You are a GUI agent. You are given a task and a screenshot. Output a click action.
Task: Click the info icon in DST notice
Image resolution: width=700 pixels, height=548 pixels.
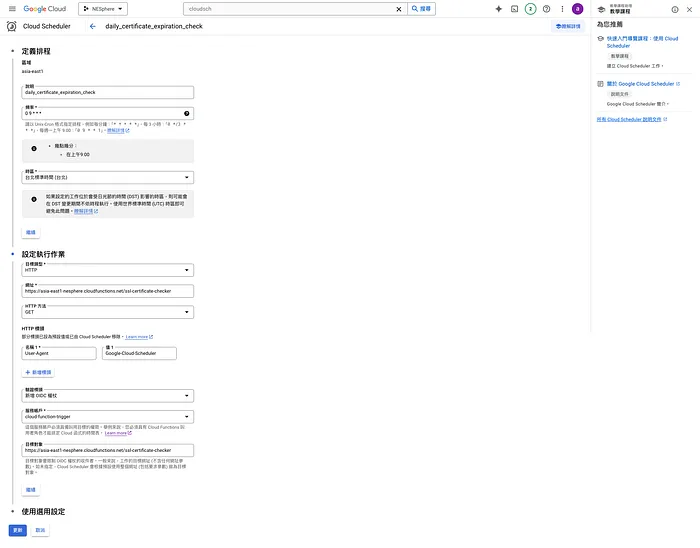pyautogui.click(x=34, y=199)
